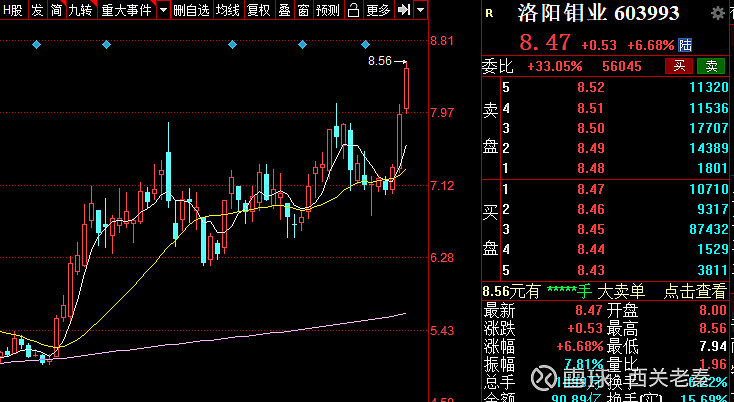The width and height of the screenshot is (734, 402).
Task: Click the 8.56 high marker on chart
Action: tap(380, 61)
